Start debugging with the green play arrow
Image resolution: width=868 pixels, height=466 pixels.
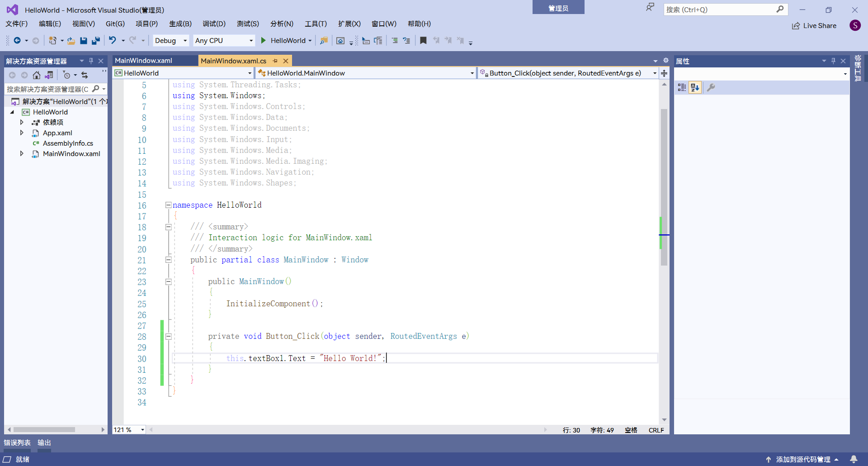click(264, 41)
